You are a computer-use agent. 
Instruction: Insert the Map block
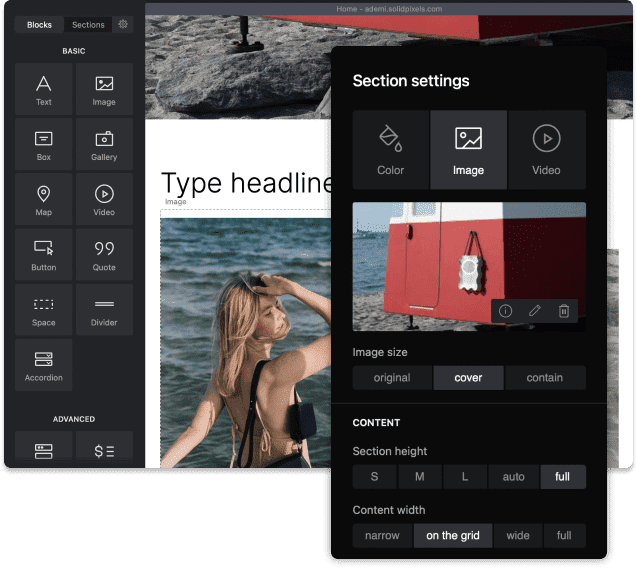[43, 199]
